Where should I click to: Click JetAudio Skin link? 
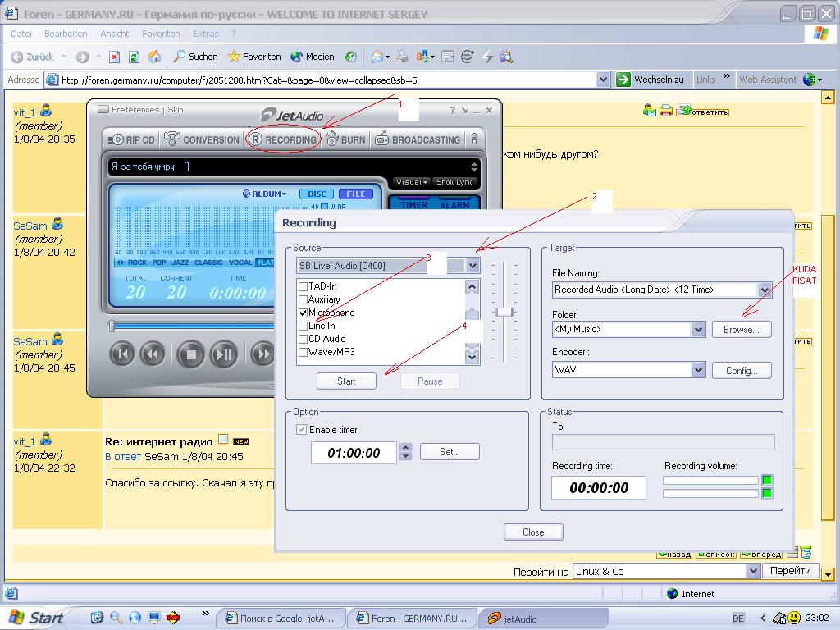(x=176, y=109)
